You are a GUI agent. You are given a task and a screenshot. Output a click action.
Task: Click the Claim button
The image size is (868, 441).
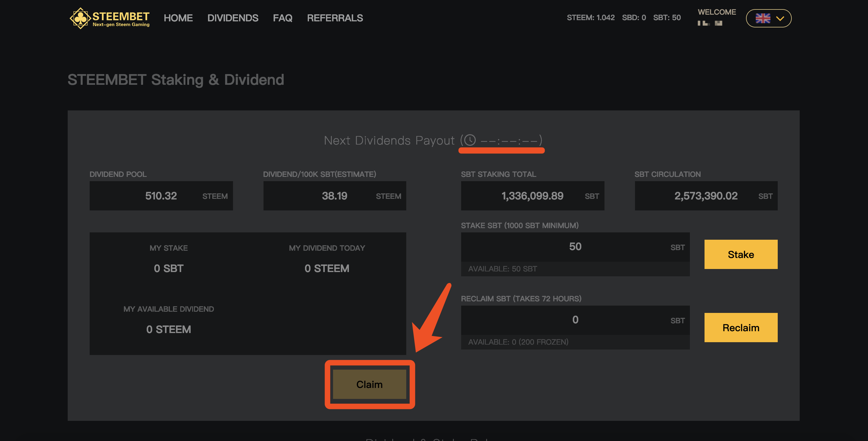(369, 384)
